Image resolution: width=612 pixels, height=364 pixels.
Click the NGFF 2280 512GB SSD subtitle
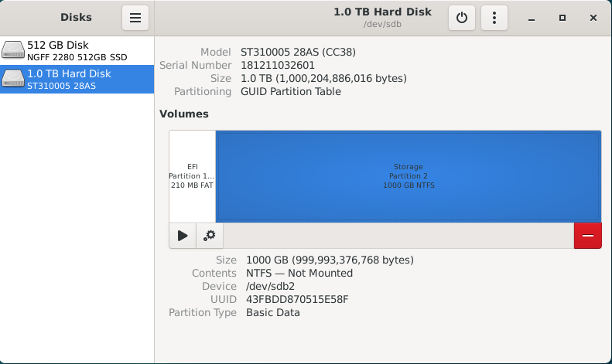point(77,57)
